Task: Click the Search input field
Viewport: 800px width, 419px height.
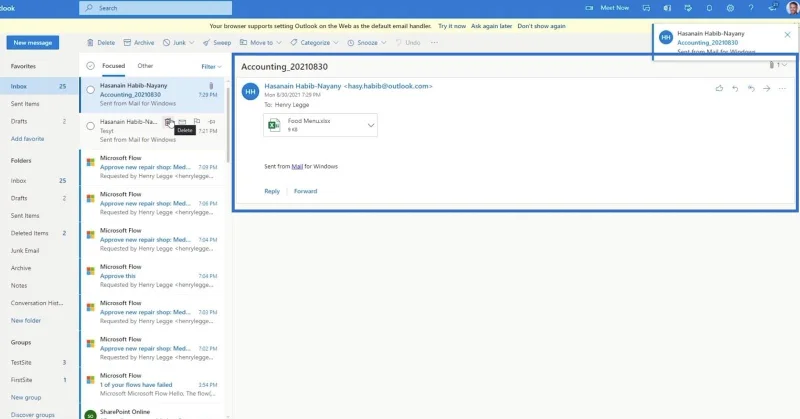Action: click(x=156, y=8)
